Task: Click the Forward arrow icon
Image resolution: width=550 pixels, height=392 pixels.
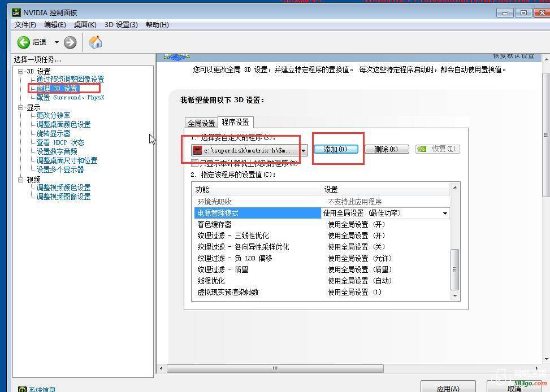Action: point(70,42)
